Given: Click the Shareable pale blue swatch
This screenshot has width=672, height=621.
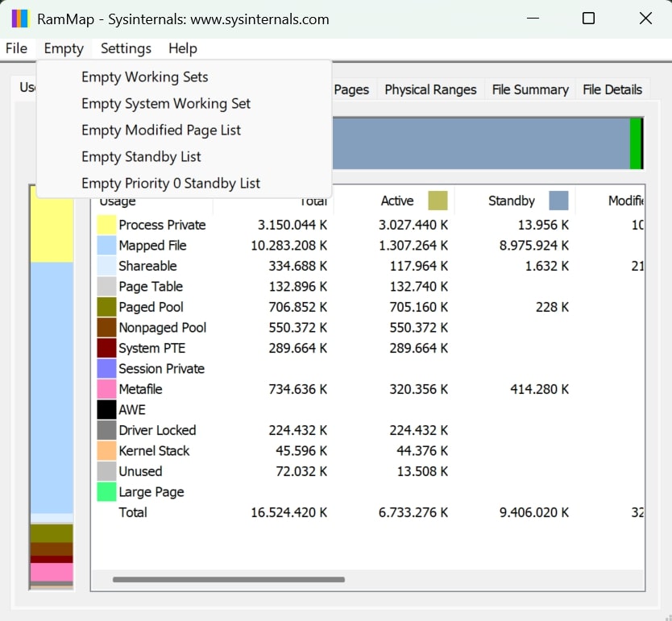Looking at the screenshot, I should [106, 266].
